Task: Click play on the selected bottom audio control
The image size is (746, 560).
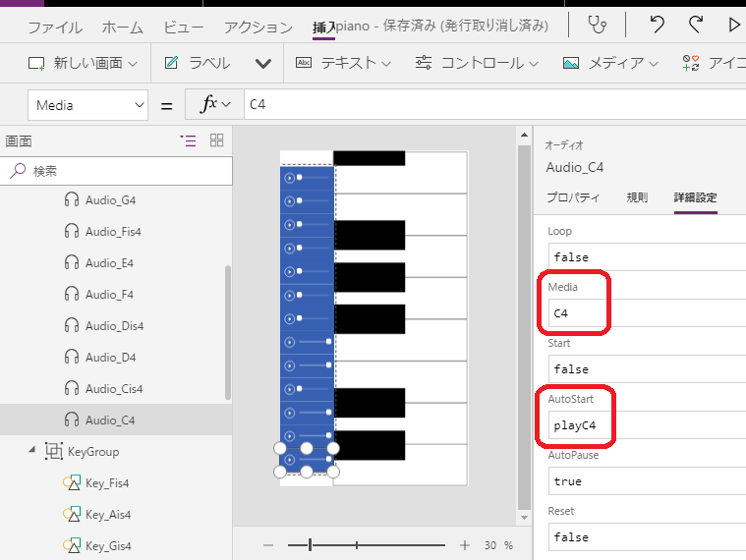Action: pyautogui.click(x=289, y=460)
